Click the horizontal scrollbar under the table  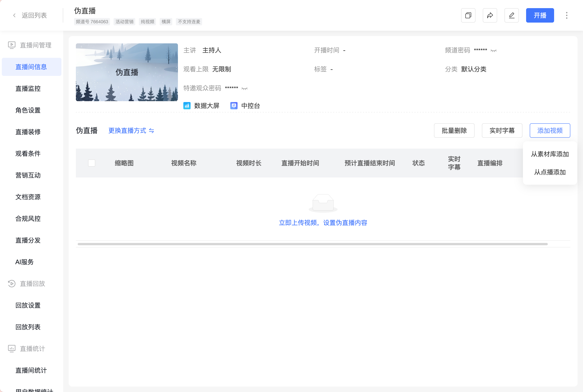click(x=312, y=244)
